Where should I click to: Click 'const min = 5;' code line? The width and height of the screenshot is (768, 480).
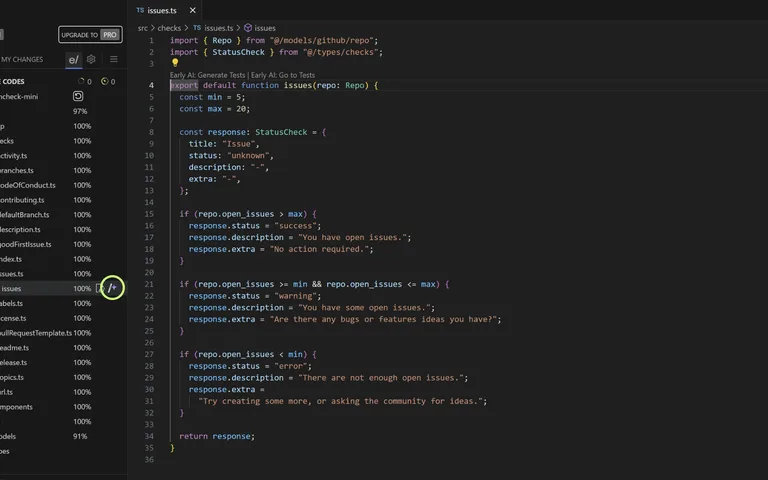coord(212,97)
